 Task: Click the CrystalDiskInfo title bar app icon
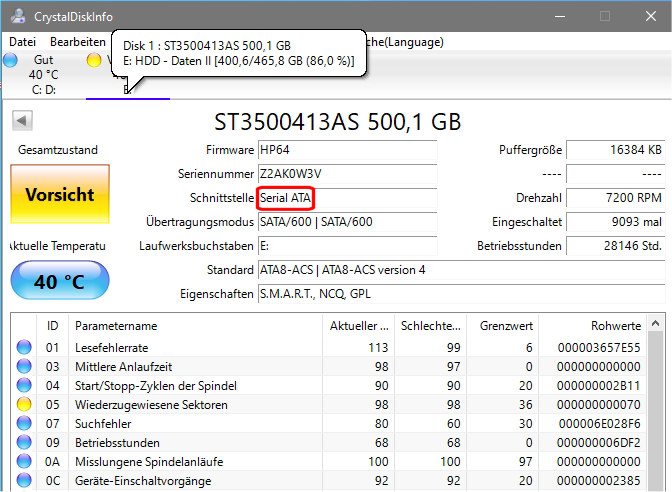coord(18,16)
